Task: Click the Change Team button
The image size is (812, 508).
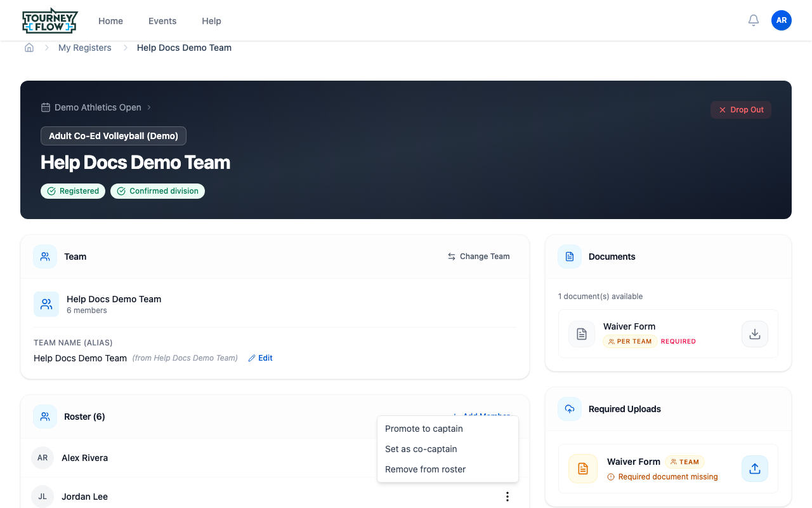Action: pos(479,257)
